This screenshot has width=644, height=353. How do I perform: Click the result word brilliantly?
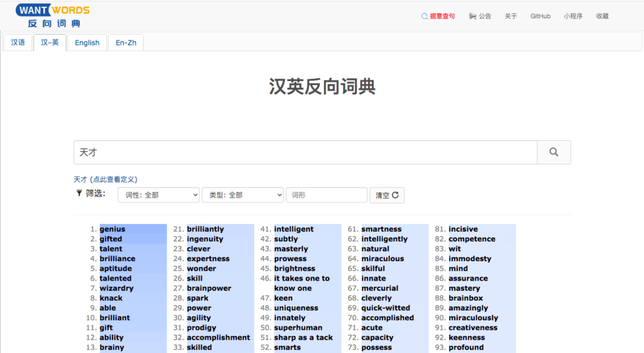click(x=206, y=229)
